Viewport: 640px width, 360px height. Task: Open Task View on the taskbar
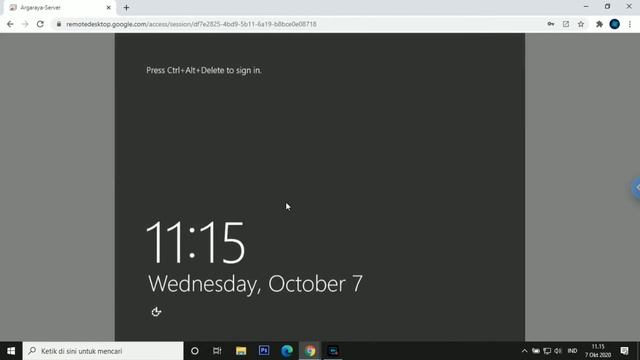217,351
